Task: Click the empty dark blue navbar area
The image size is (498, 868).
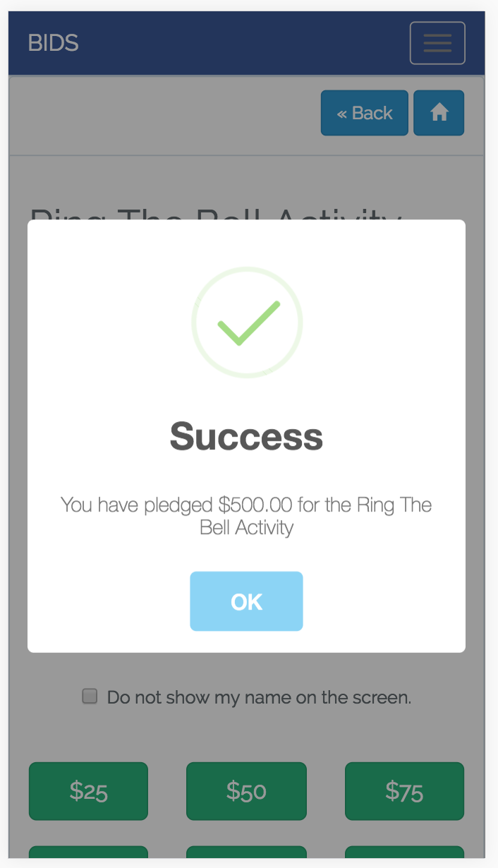Action: tap(240, 43)
